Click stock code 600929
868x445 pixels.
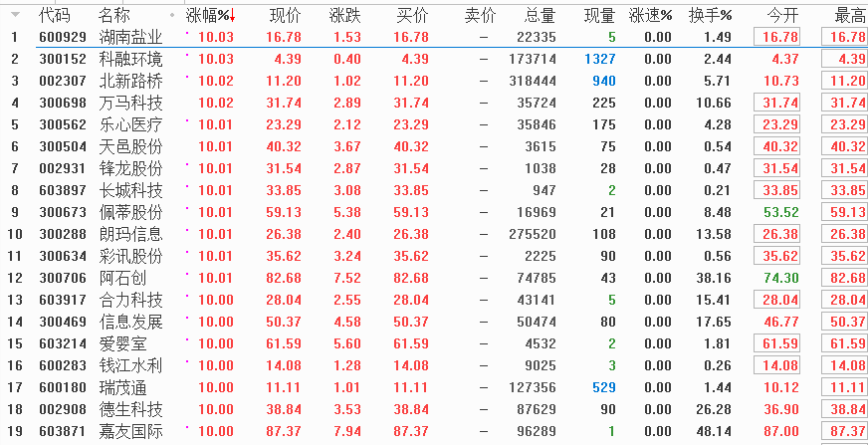click(63, 37)
